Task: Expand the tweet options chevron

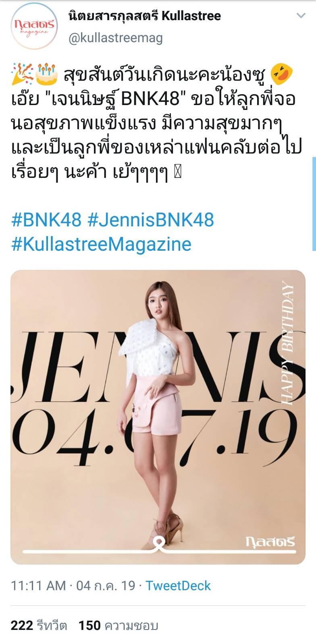Action: coord(301,16)
